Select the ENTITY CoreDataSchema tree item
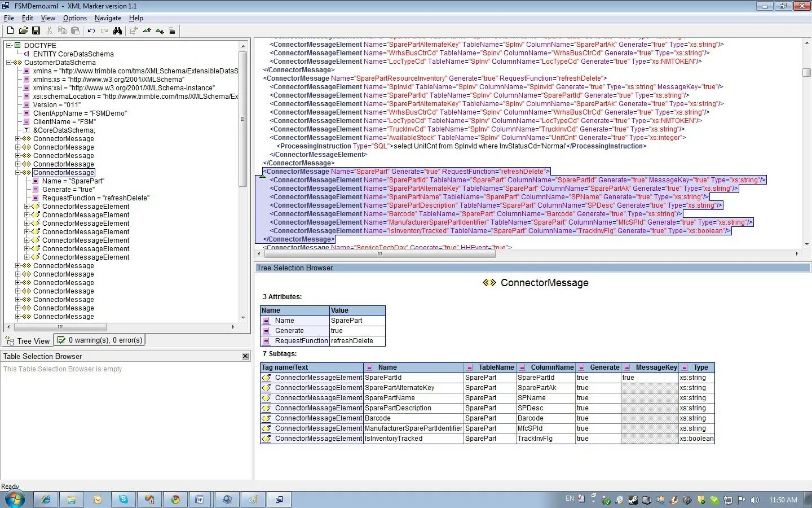This screenshot has height=508, width=812. [73, 54]
